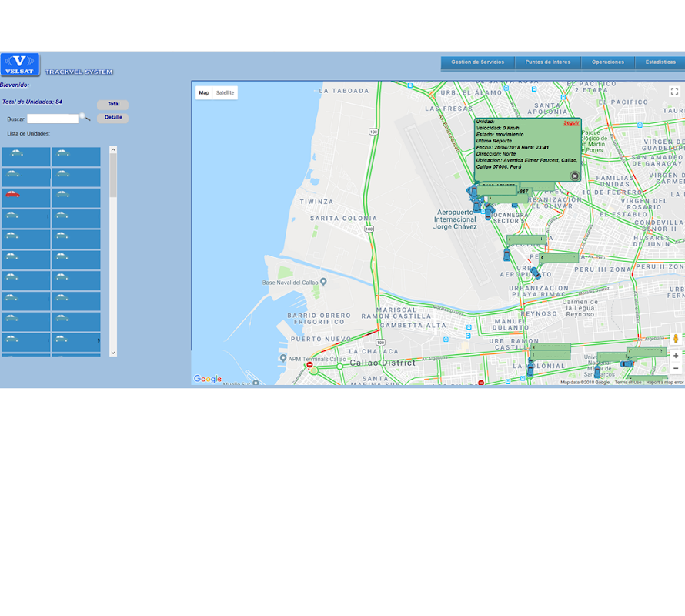Click the Street View pegman icon
Viewport: 685px width, 616px height.
pos(676,339)
